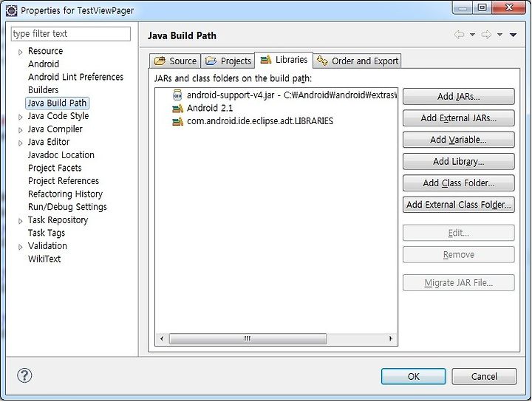
Task: Open the view menu dropdown triangle
Action: coord(513,35)
